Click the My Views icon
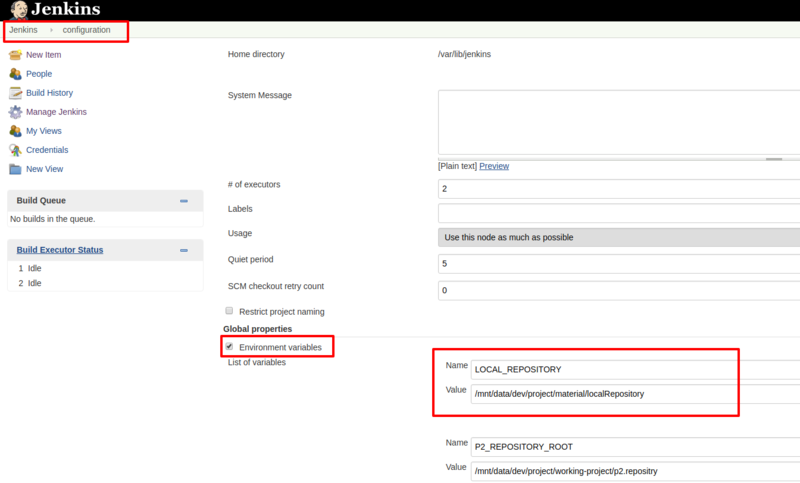The width and height of the screenshot is (800, 483). click(x=15, y=131)
